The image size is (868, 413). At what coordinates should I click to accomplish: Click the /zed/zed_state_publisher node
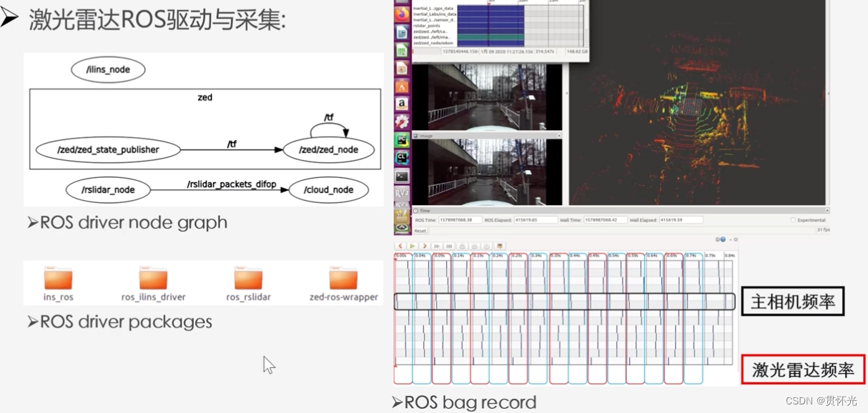[x=108, y=150]
